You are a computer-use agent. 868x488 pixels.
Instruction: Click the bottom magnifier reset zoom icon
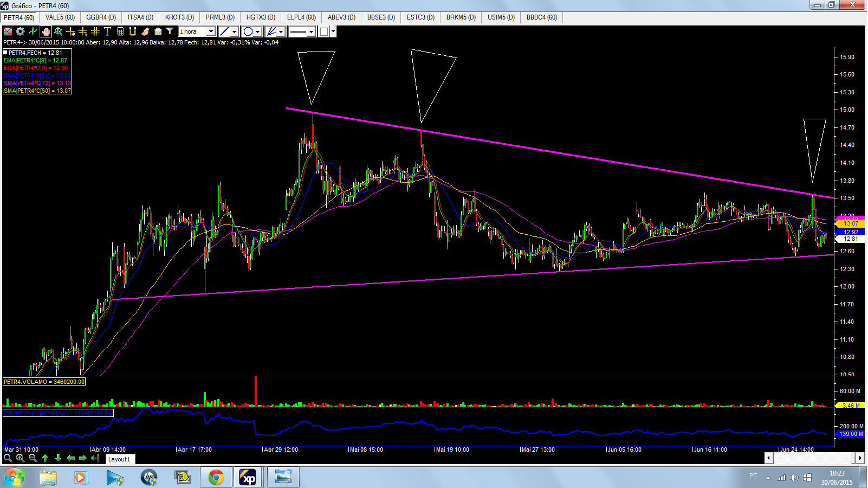[8, 458]
